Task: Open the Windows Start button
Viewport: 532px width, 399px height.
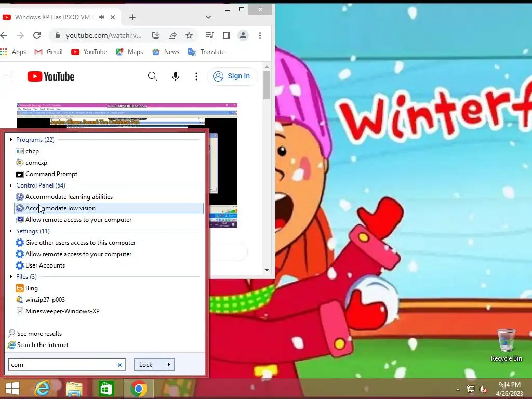Action: pos(12,389)
